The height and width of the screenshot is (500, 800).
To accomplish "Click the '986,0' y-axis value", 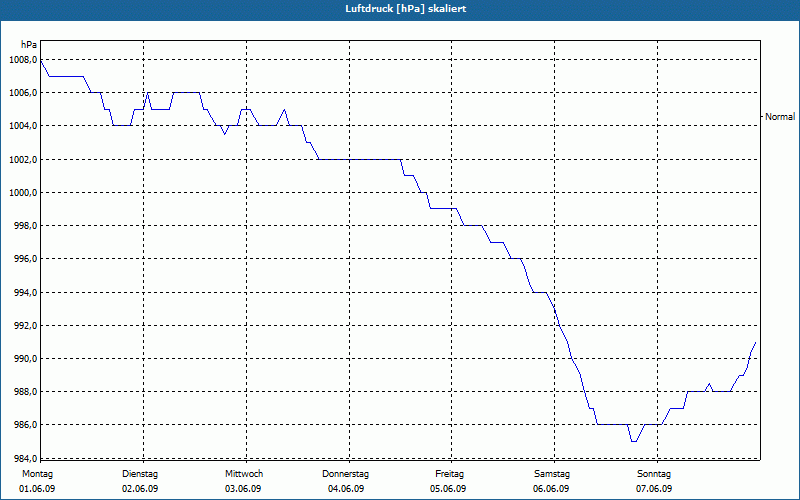I will click(x=26, y=425).
